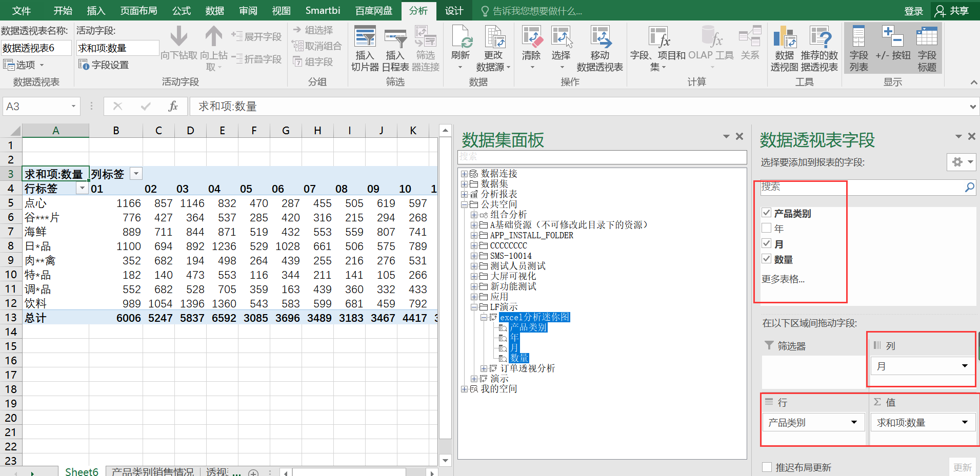Screen dimensions: 980x476
Task: Close the 数据集面板 panel
Action: (x=739, y=136)
